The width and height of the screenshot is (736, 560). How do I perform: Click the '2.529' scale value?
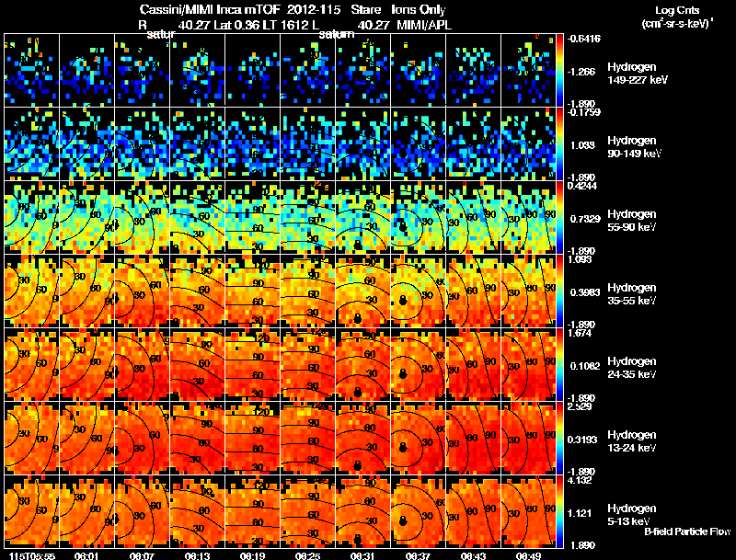click(580, 406)
